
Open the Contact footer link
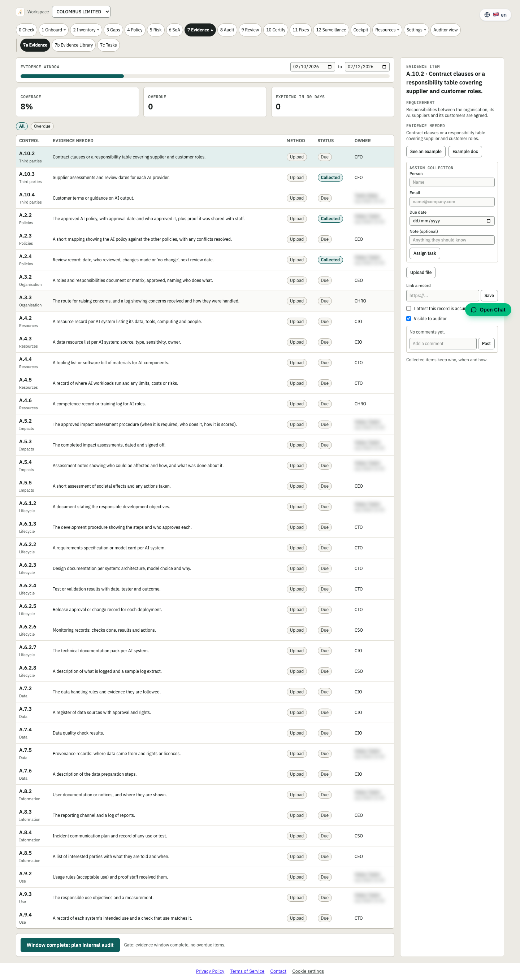[x=278, y=971]
